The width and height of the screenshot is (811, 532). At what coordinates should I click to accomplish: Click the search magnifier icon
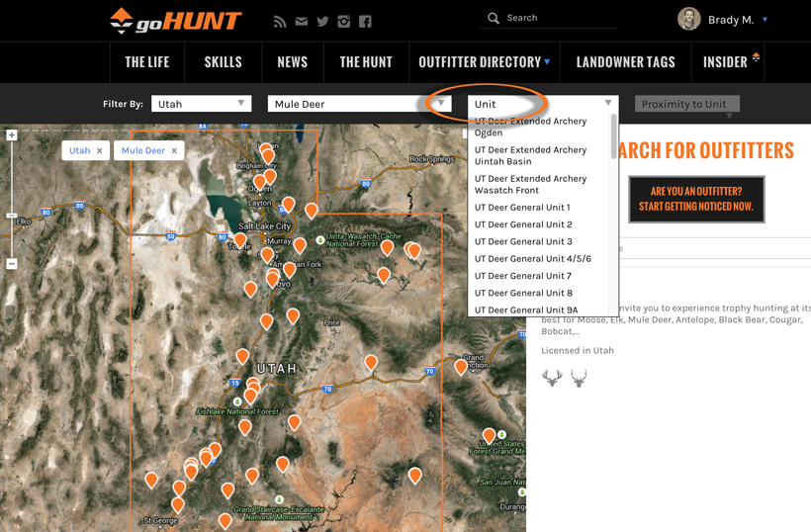(x=493, y=18)
